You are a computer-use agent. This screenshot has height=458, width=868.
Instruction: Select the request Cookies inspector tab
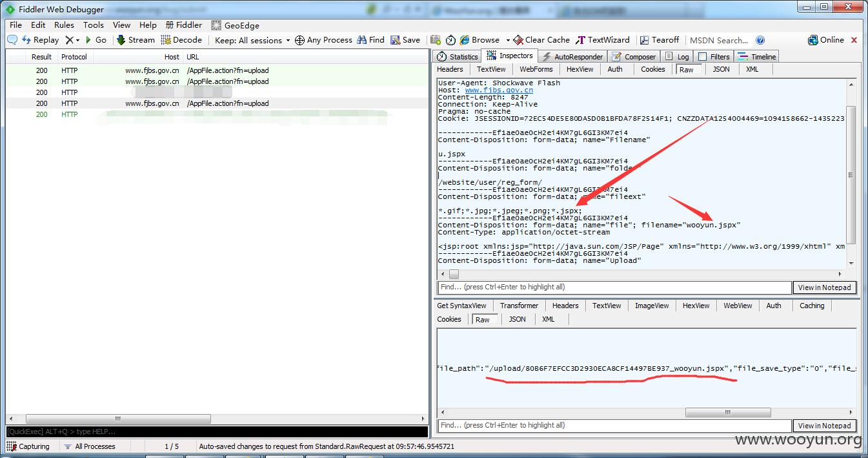[652, 69]
